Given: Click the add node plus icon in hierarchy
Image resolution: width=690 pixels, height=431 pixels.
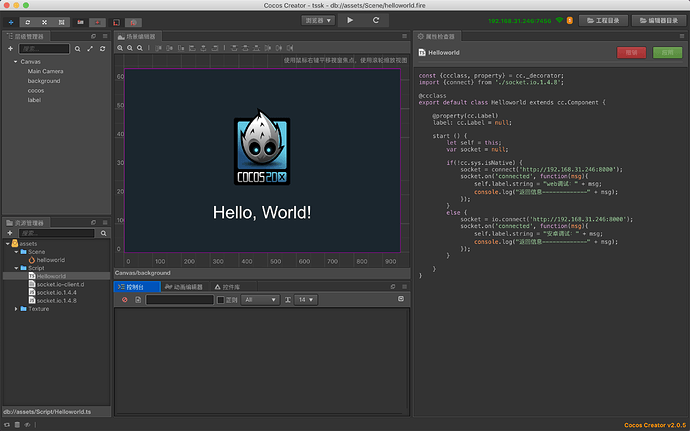Looking at the screenshot, I should tap(9, 48).
